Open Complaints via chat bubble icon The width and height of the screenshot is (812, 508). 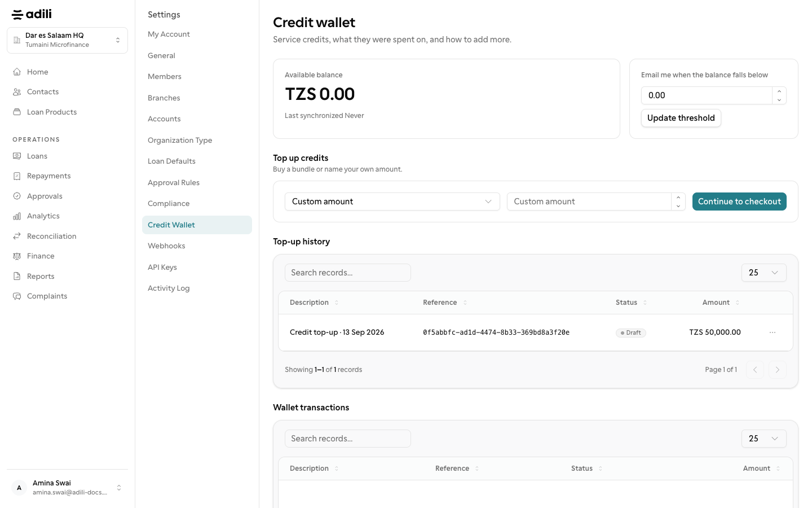(17, 296)
